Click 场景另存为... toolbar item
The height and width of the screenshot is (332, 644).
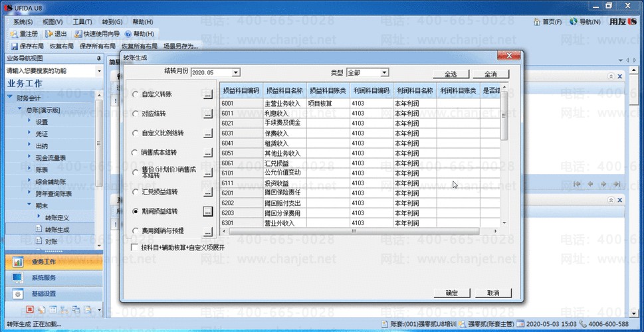(181, 46)
